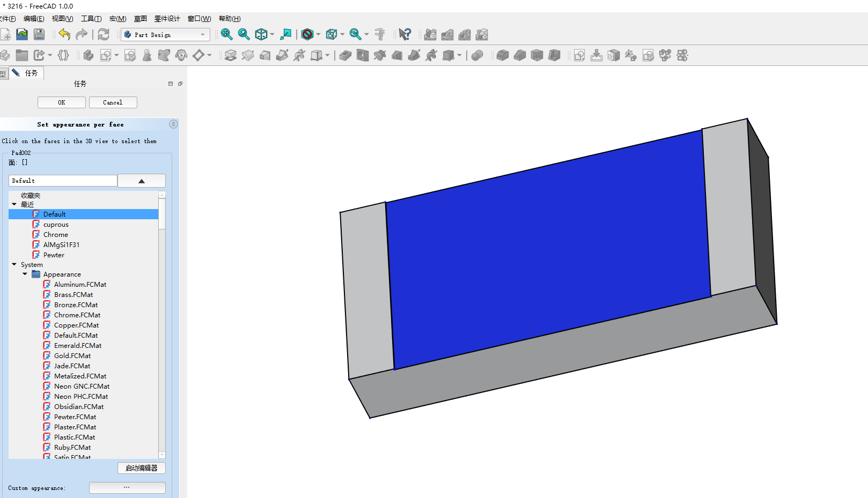Collapse the material list with the up-arrow button
Viewport: 868px width, 498px height.
[x=142, y=181]
